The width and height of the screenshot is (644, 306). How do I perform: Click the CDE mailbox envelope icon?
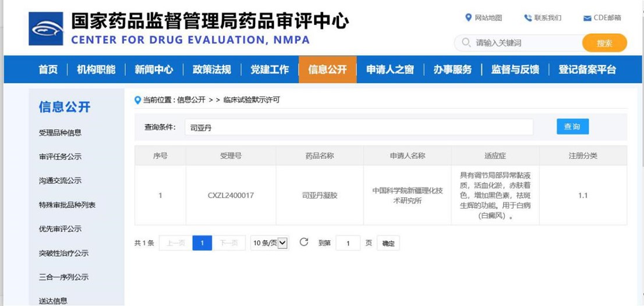point(587,18)
